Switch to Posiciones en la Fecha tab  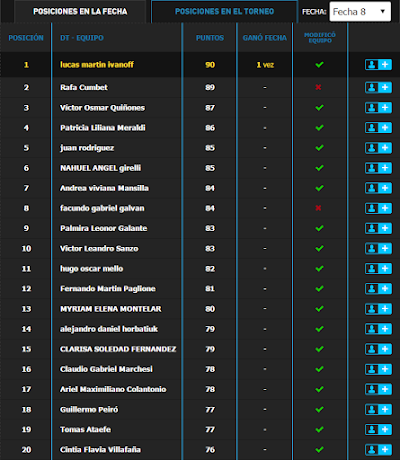pos(80,12)
